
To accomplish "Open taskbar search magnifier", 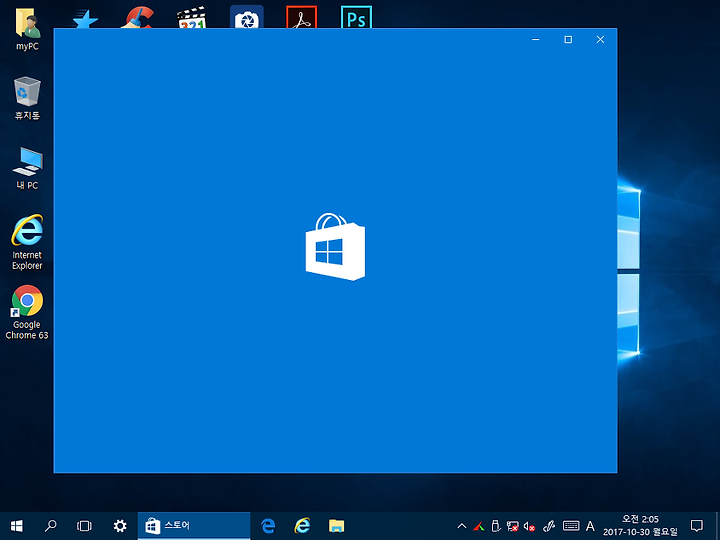I will pos(51,526).
